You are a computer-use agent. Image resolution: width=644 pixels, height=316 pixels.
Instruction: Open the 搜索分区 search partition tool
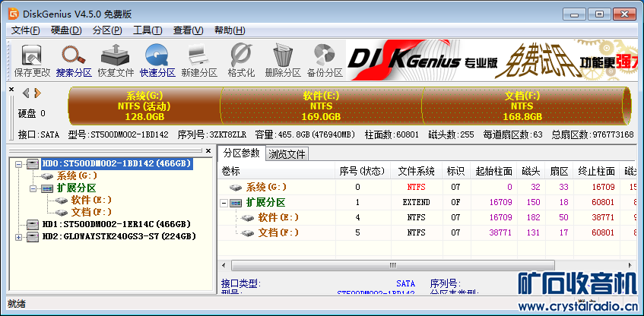point(74,61)
